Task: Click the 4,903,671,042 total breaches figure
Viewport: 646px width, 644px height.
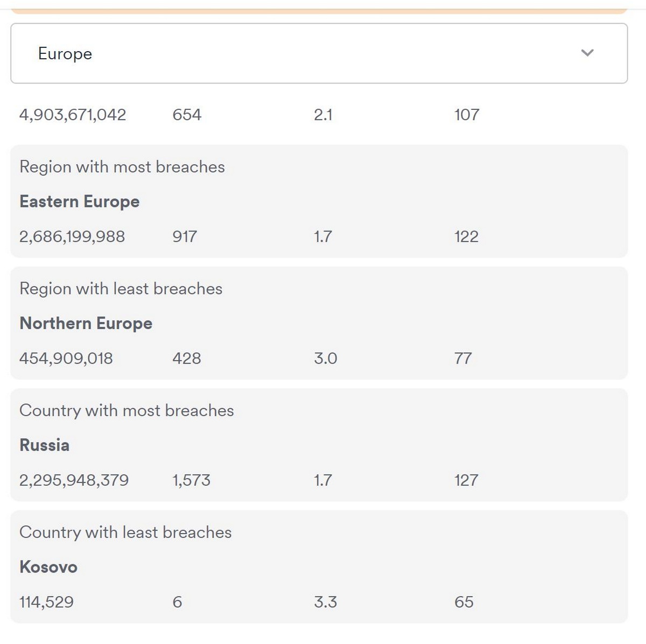Action: pyautogui.click(x=73, y=114)
